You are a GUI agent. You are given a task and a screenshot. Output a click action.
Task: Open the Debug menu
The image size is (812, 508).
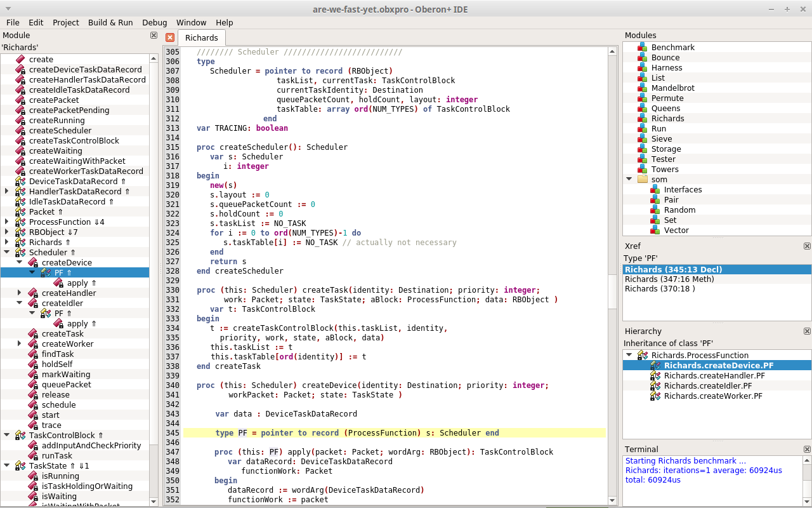[x=154, y=22]
